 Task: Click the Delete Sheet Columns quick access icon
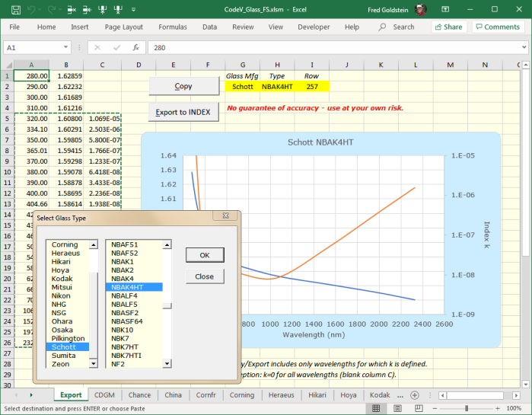coord(118,10)
